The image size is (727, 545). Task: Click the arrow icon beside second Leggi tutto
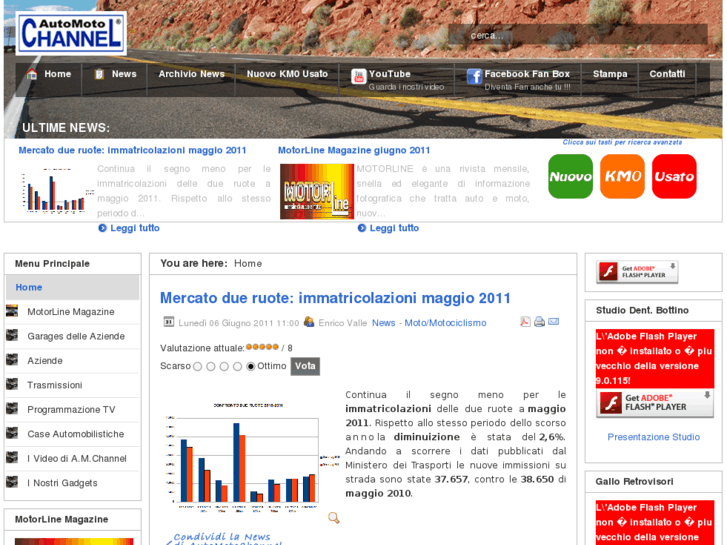click(362, 228)
